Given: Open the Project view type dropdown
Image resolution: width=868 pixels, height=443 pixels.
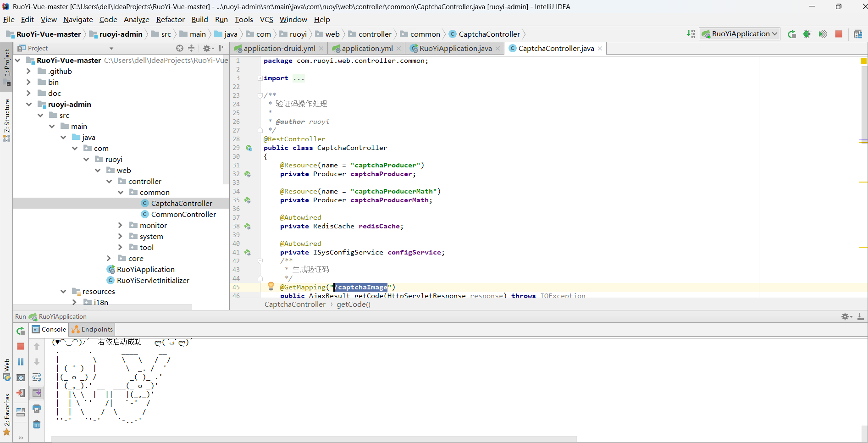Looking at the screenshot, I should 111,48.
